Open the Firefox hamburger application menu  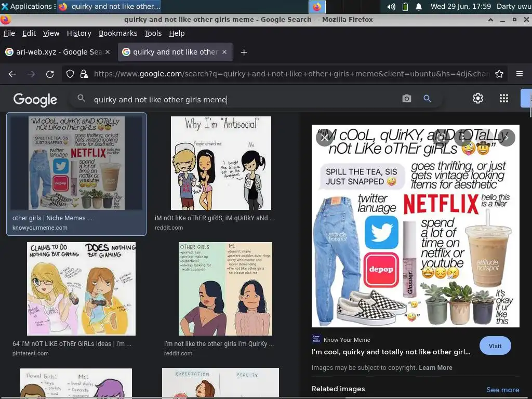[520, 74]
